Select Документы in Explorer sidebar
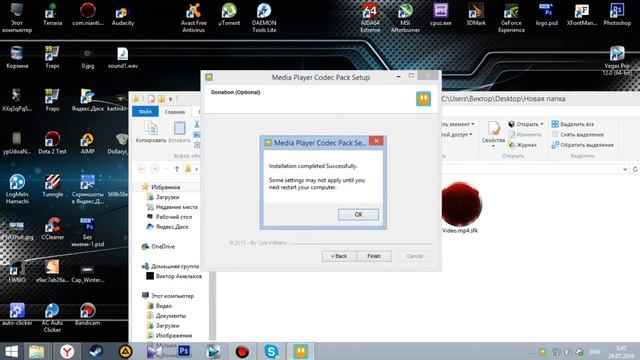This screenshot has width=640, height=360. 167,316
